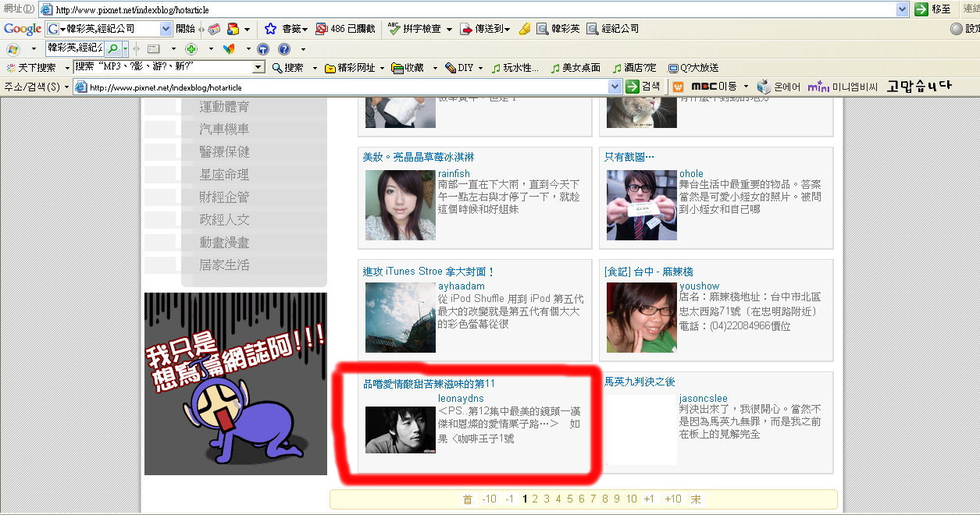Select the 醫療保健 category
The image size is (980, 515).
click(224, 152)
